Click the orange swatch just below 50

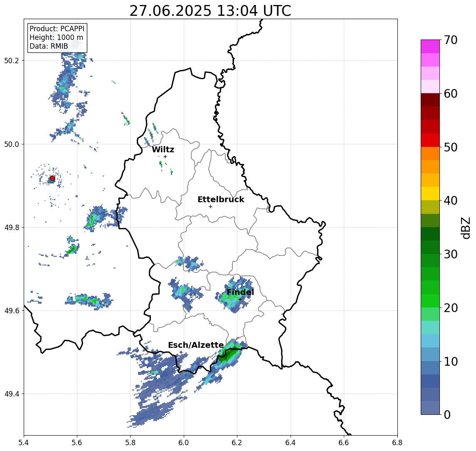point(430,154)
